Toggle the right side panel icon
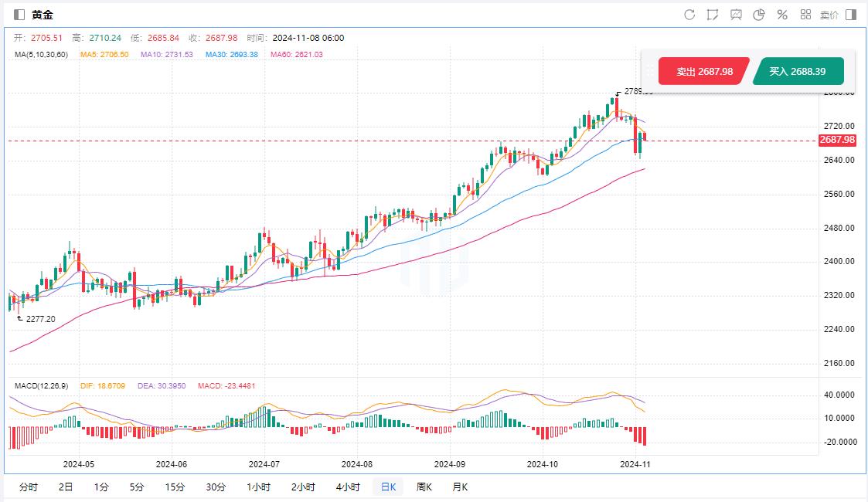The width and height of the screenshot is (868, 502). [851, 15]
